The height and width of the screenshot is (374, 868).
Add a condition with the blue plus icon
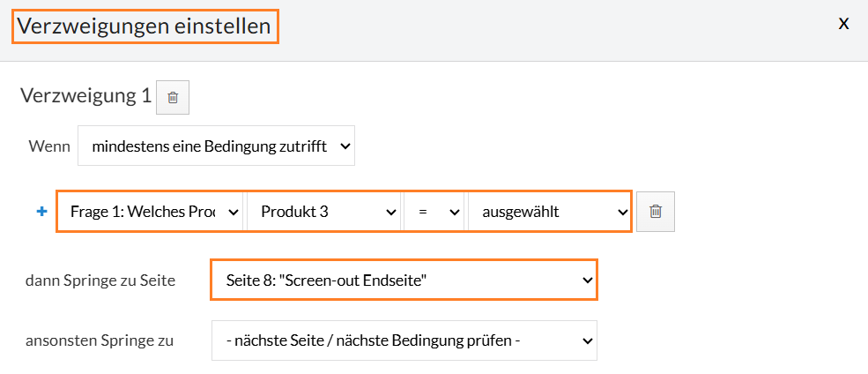(x=41, y=212)
